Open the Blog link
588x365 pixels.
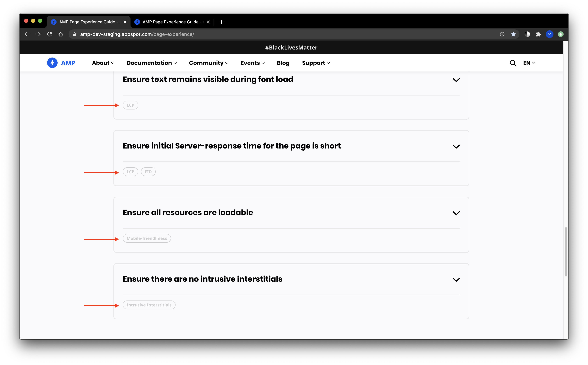pyautogui.click(x=283, y=63)
